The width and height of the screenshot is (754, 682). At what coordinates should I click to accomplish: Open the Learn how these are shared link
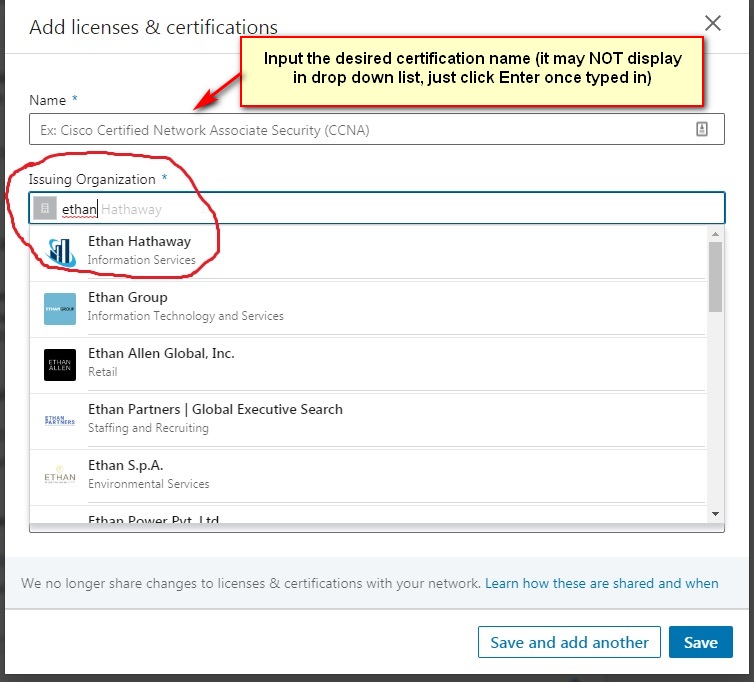(602, 583)
